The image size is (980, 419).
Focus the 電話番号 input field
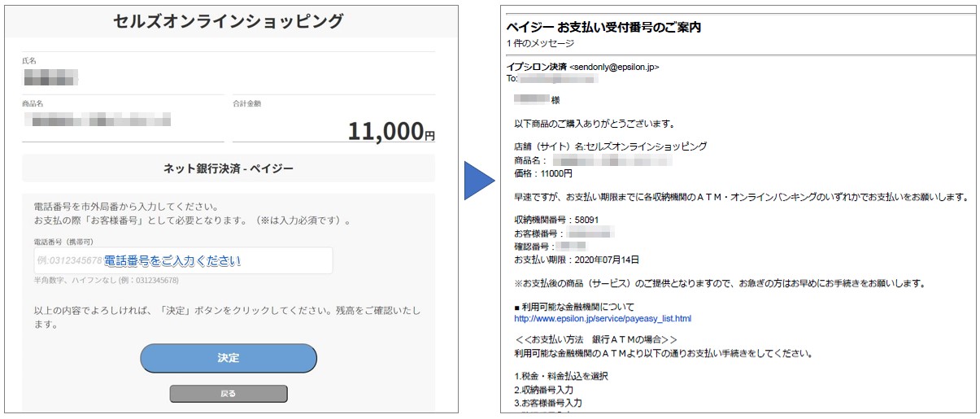pyautogui.click(x=183, y=260)
